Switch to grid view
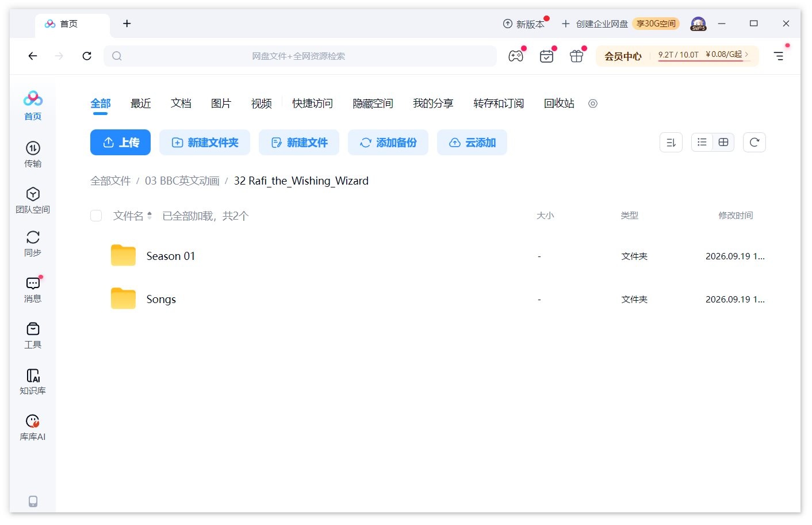Viewport: 812px width, 525px height. [723, 142]
